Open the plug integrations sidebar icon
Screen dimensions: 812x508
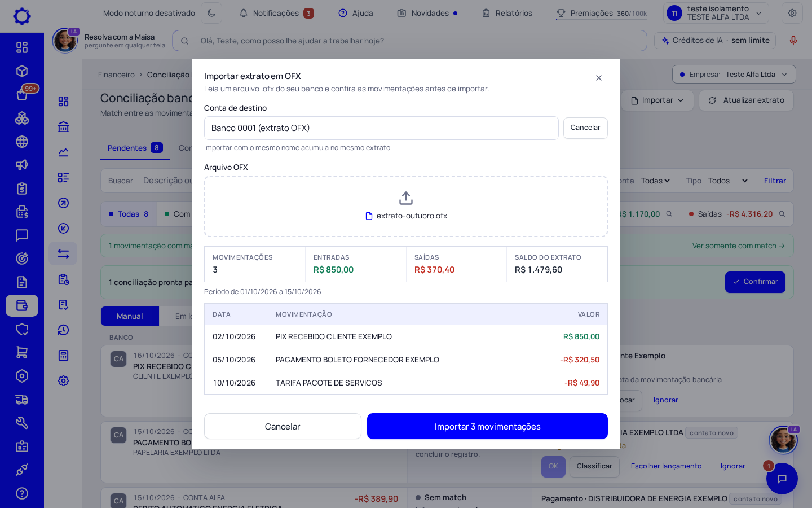pos(22,470)
